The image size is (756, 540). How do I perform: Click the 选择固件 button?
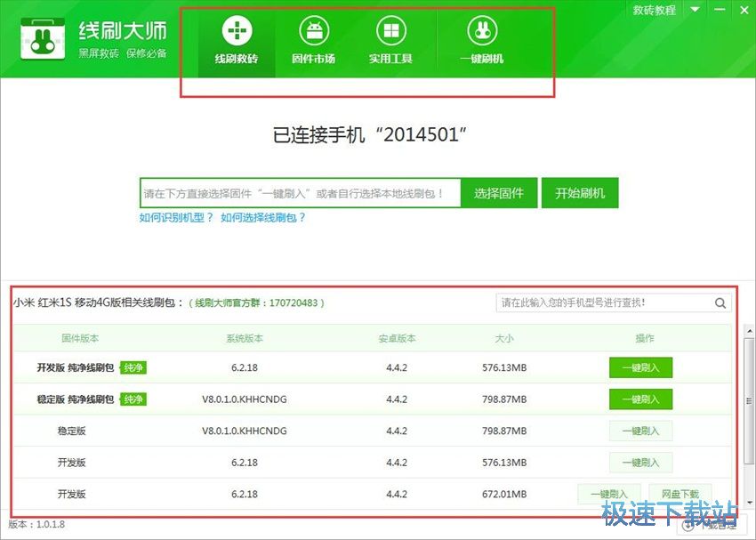499,193
